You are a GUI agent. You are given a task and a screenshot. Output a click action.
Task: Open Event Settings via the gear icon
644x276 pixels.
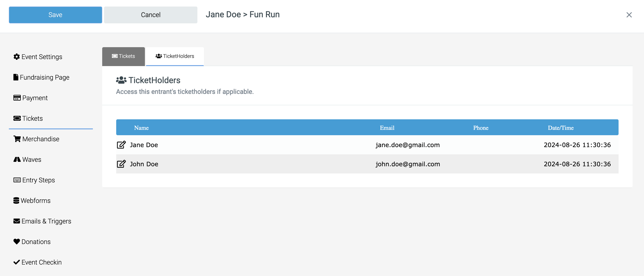click(x=17, y=57)
